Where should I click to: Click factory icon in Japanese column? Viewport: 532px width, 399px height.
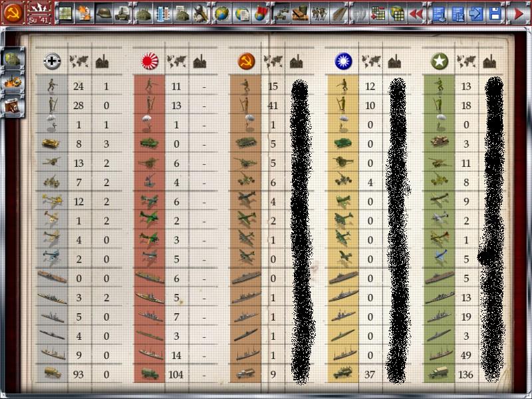pos(199,61)
